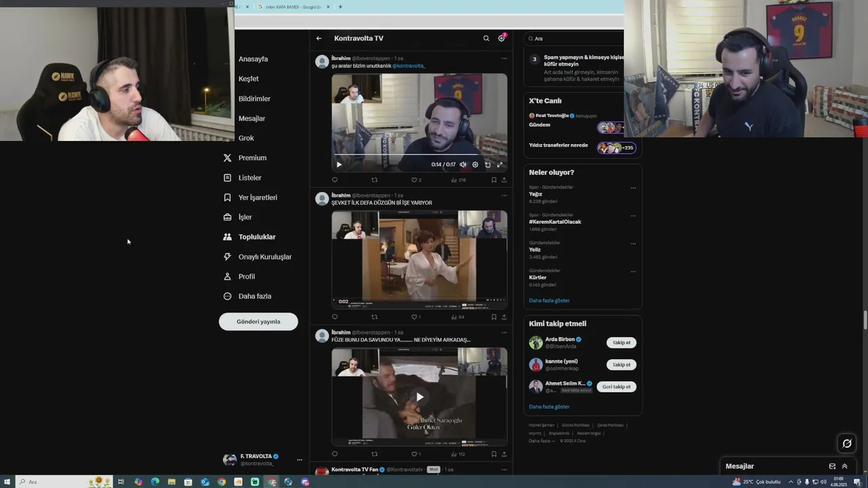The width and height of the screenshot is (868, 488).
Task: Bookmark the 'ŞEVKET İLK DEFA' post
Action: pyautogui.click(x=494, y=317)
